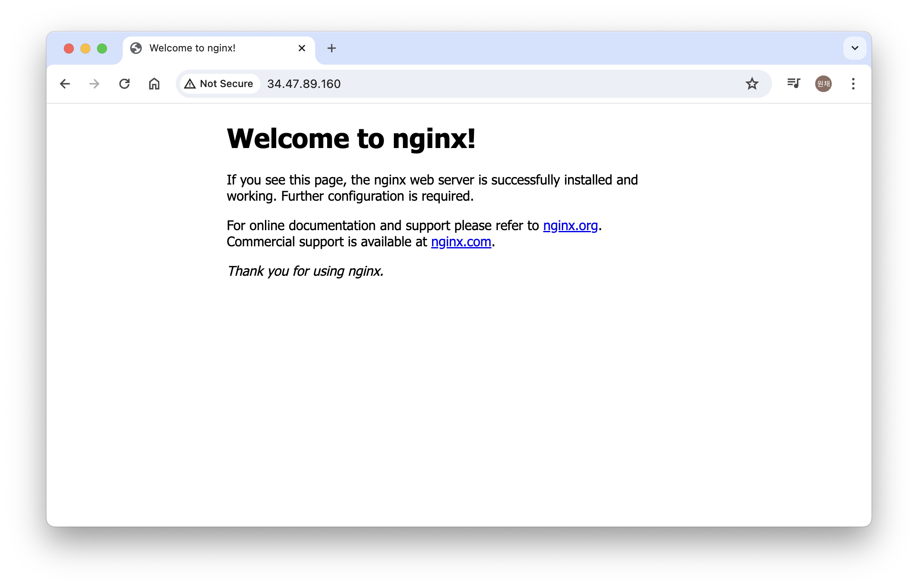This screenshot has height=588, width=918.
Task: Go forward with the forward arrow
Action: click(x=95, y=84)
